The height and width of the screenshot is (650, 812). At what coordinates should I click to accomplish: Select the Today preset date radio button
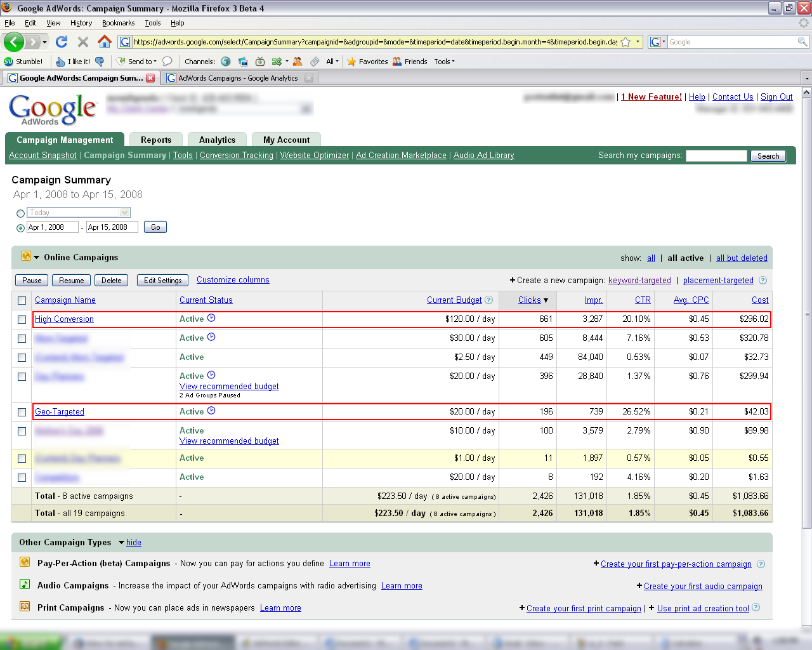(x=21, y=213)
